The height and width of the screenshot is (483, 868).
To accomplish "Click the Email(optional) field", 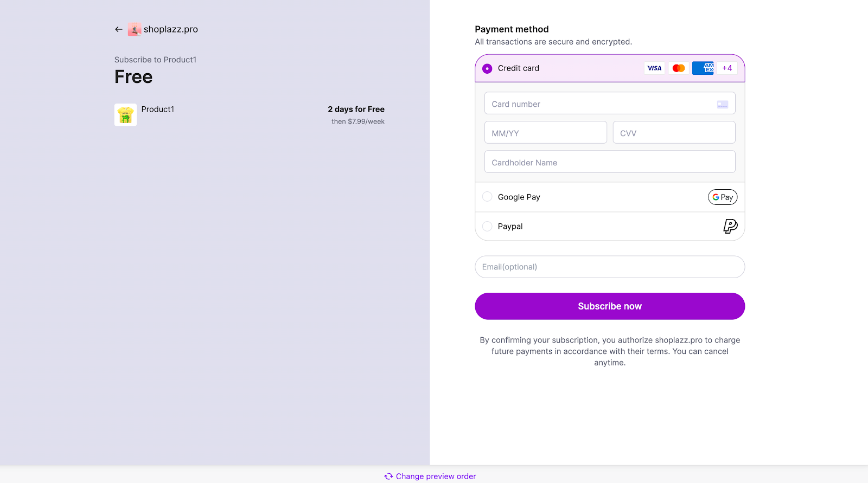I will [610, 267].
